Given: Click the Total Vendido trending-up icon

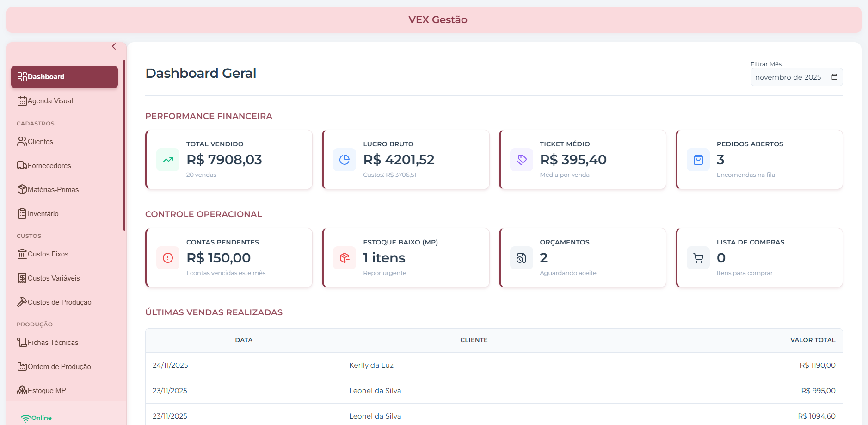Looking at the screenshot, I should coord(168,160).
